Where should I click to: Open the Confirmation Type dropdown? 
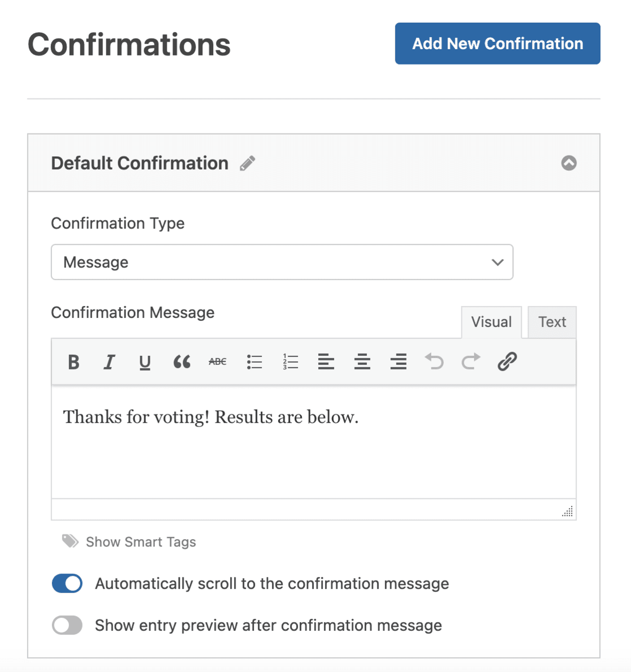point(282,262)
